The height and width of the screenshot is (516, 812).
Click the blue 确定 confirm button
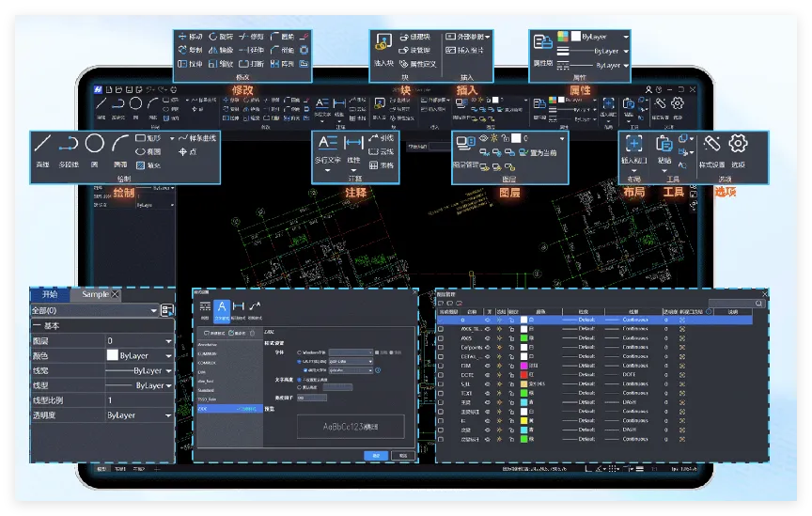tap(376, 455)
